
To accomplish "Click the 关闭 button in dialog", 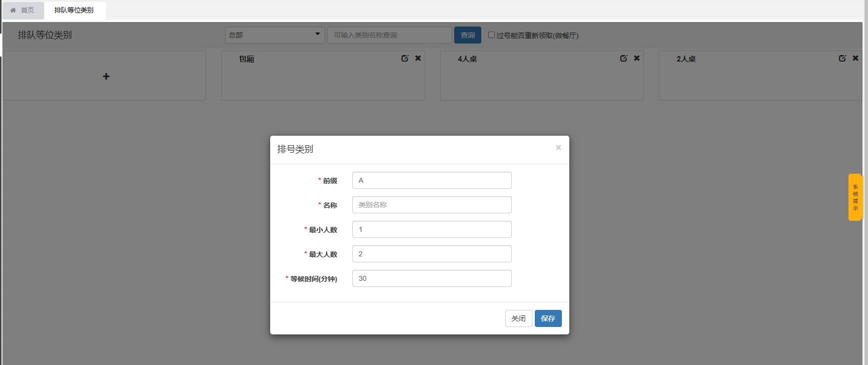I will [x=518, y=318].
